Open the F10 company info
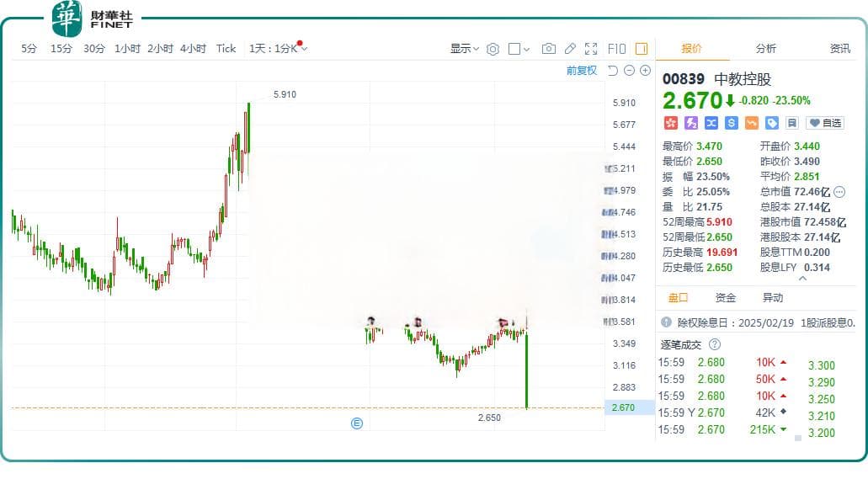868x479 pixels. (616, 49)
